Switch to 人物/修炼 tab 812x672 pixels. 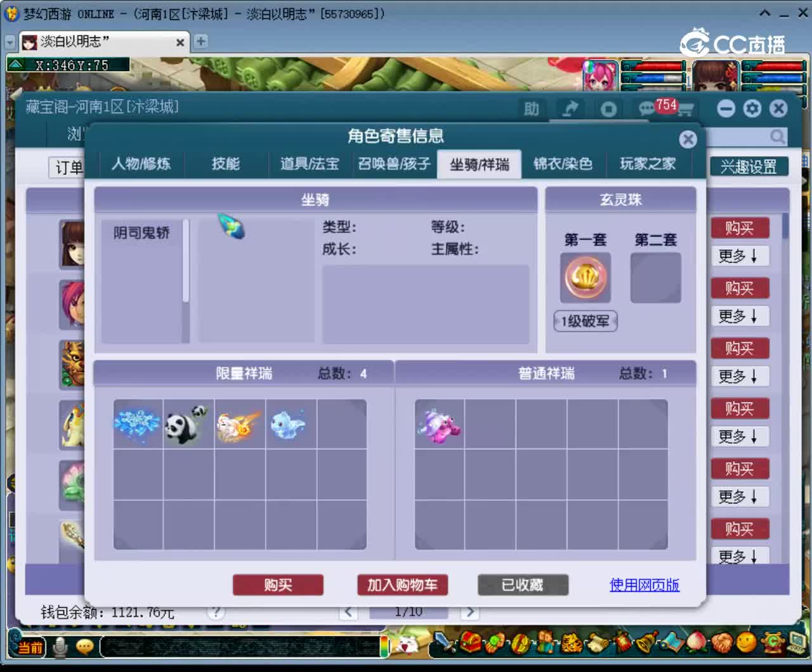point(141,164)
